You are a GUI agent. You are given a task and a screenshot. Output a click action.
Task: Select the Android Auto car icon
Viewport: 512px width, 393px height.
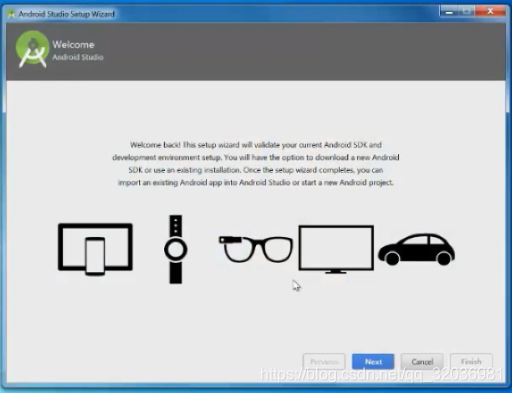[416, 249]
